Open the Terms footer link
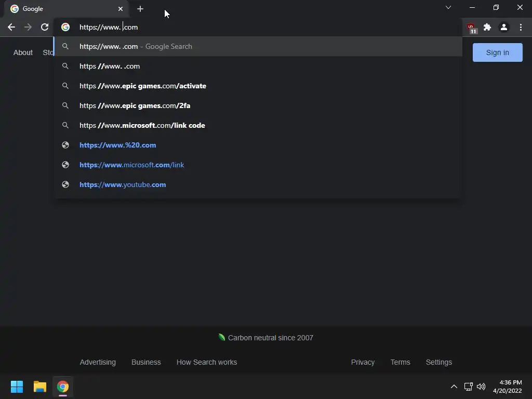 [401, 362]
